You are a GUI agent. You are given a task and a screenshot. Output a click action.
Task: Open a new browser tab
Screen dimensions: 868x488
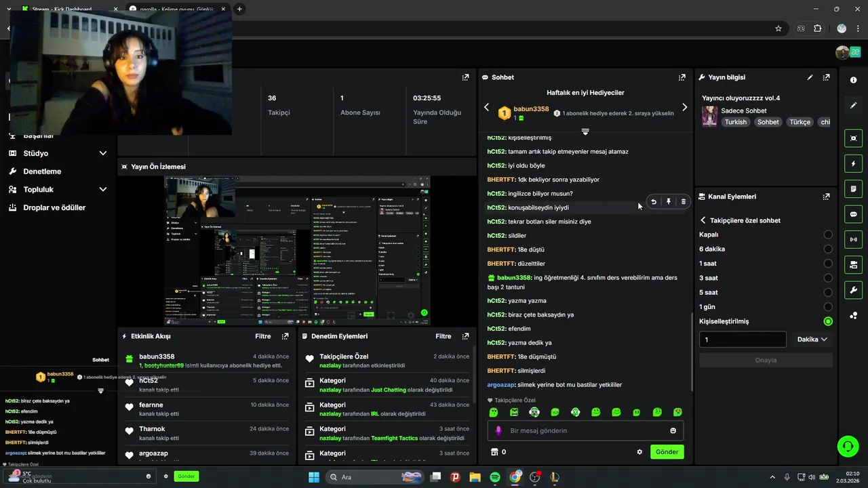click(x=239, y=9)
